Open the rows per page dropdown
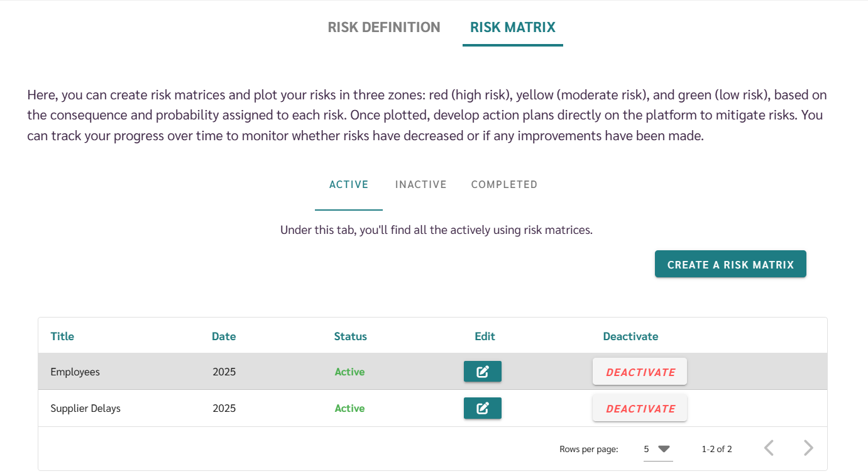This screenshot has width=868, height=476. (657, 449)
